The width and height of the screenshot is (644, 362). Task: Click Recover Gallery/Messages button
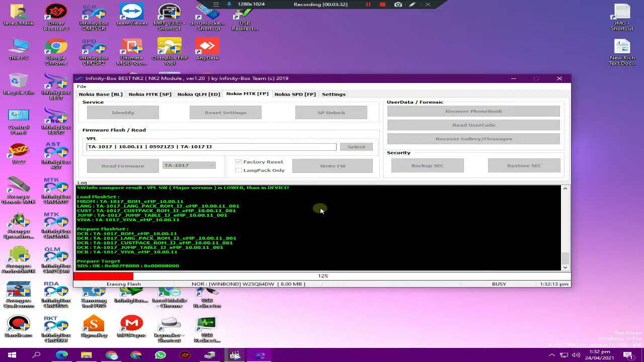pyautogui.click(x=473, y=139)
